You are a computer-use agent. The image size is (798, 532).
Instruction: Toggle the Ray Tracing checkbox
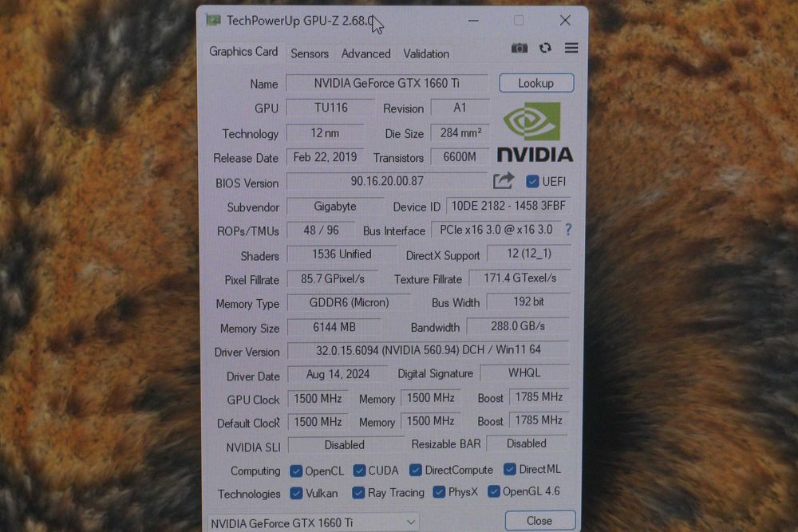[358, 493]
